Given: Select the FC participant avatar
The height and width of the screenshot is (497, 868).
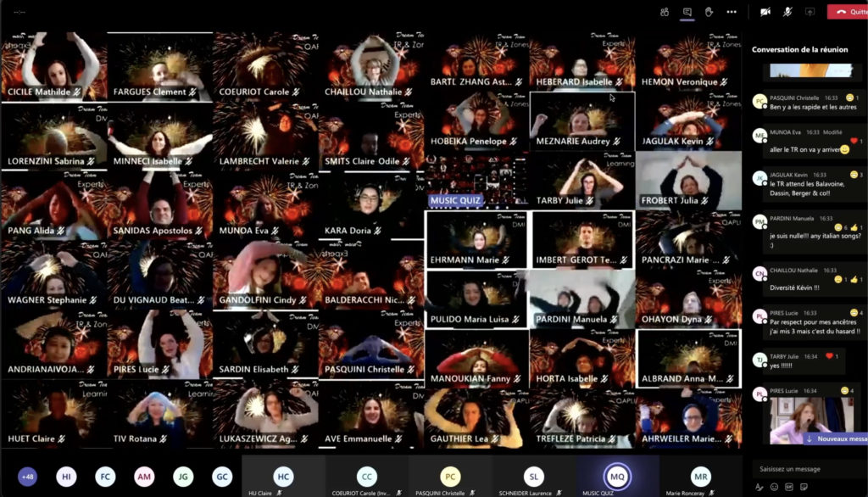Looking at the screenshot, I should (105, 477).
